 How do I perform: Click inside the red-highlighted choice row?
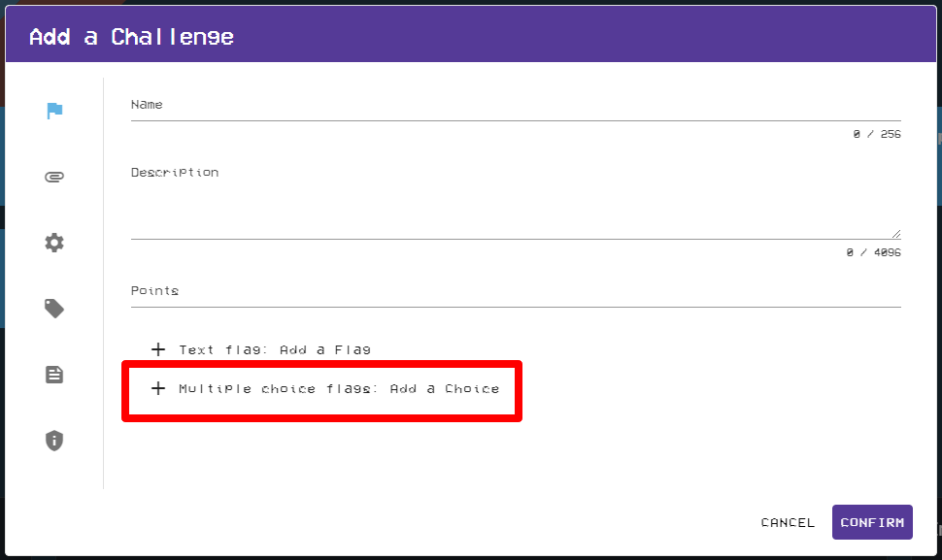click(x=321, y=388)
